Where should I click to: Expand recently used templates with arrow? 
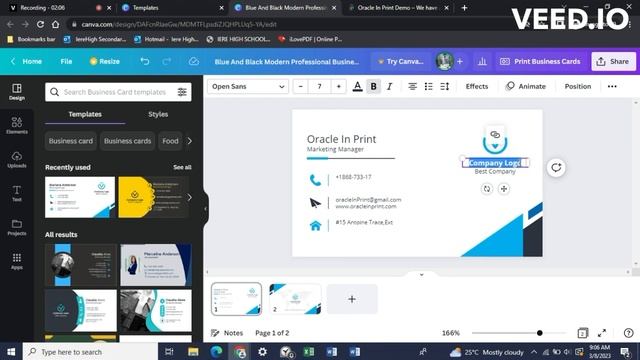tap(189, 198)
